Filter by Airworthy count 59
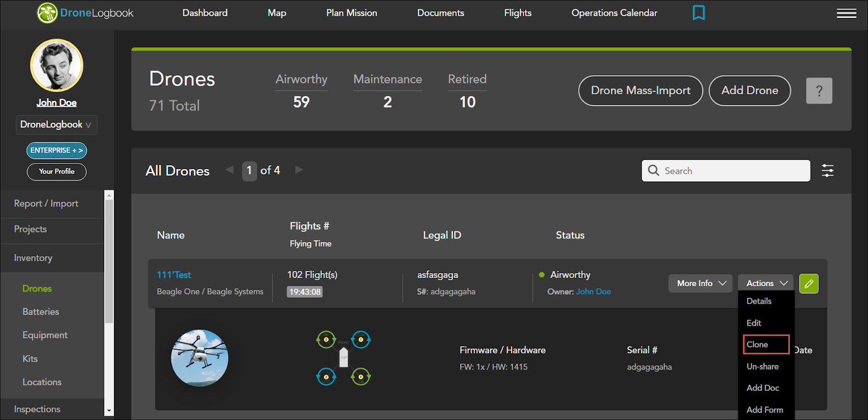The width and height of the screenshot is (868, 420). tap(301, 102)
